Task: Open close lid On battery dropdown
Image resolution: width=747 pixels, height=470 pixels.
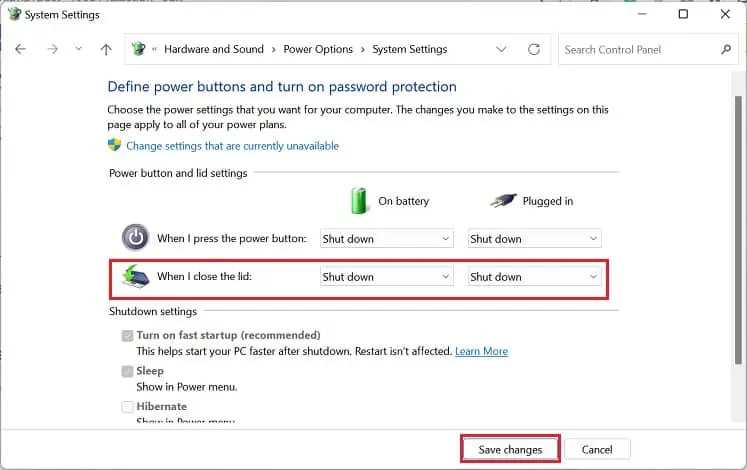Action: pos(386,277)
